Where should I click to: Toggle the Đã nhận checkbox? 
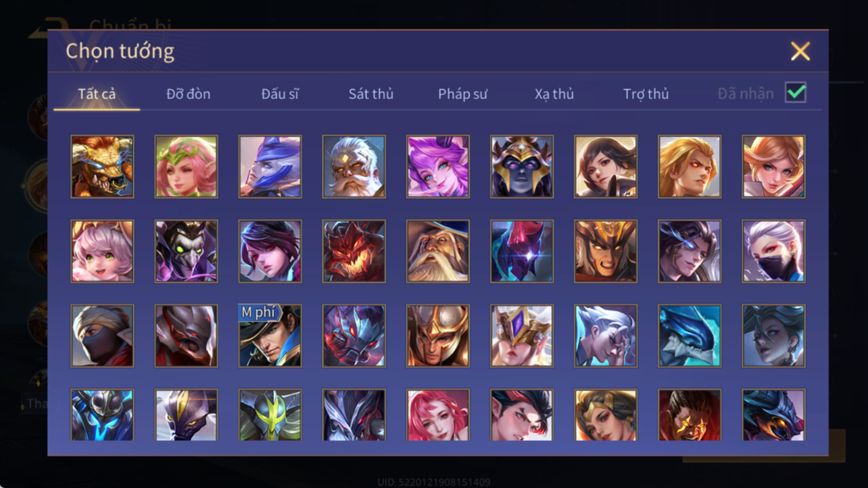(x=795, y=93)
